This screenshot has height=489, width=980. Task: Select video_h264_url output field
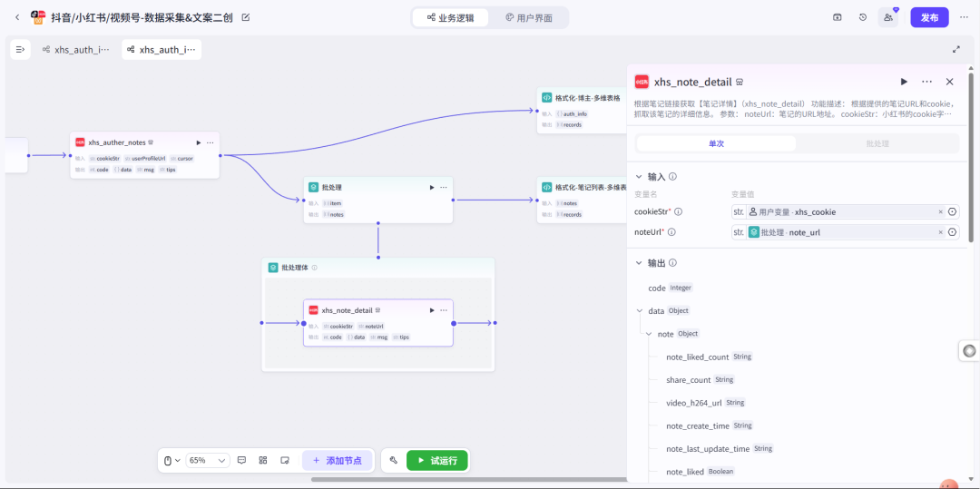pos(706,403)
